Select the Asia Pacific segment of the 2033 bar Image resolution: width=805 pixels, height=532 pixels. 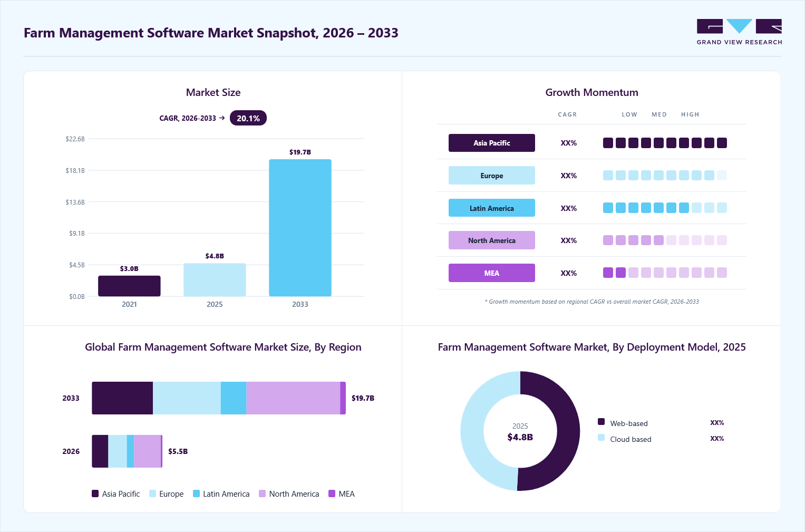pos(122,398)
